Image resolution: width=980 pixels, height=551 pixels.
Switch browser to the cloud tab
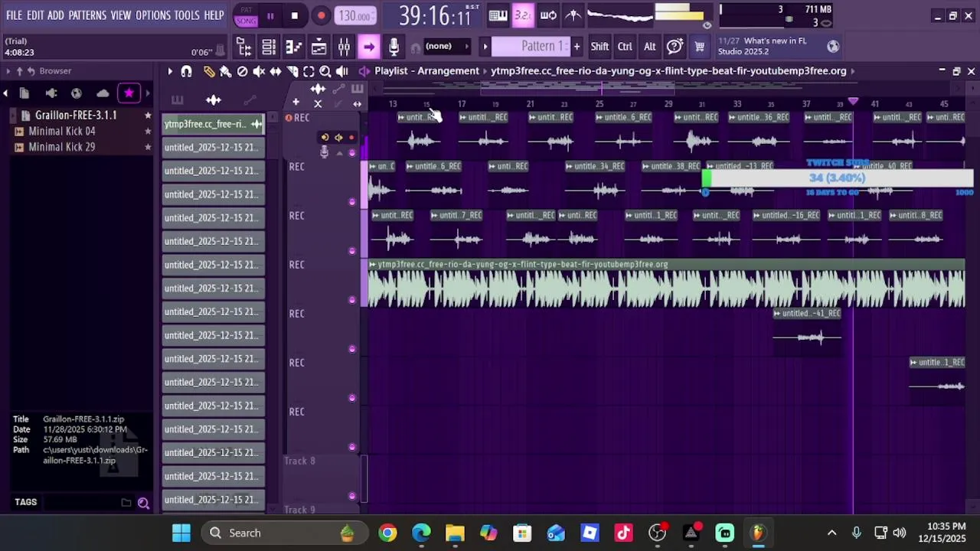point(103,93)
